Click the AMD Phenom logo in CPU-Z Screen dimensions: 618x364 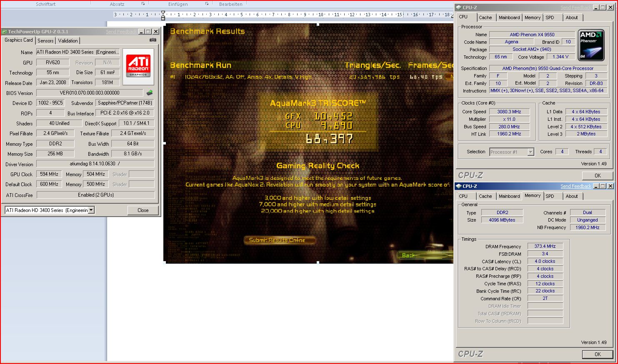591,44
